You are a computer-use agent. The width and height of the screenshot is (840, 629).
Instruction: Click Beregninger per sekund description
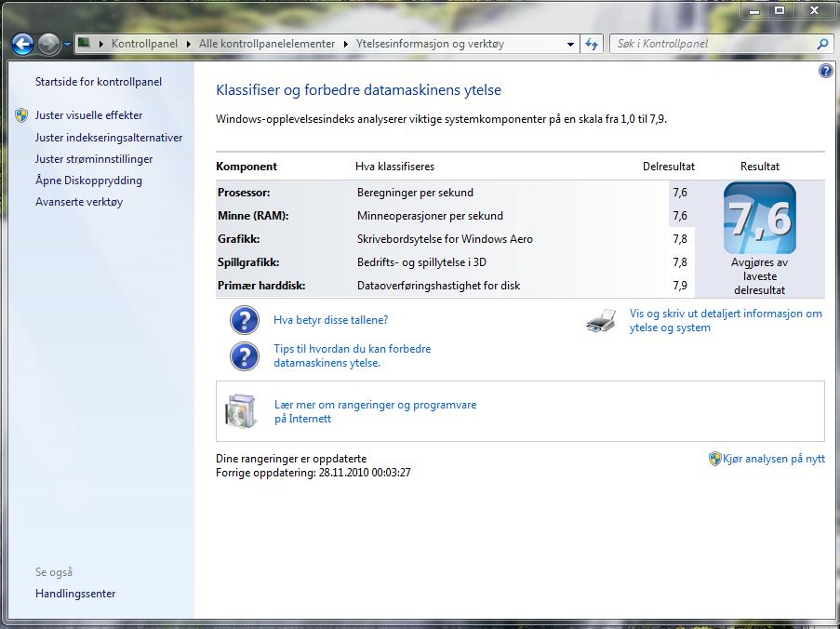pos(415,193)
